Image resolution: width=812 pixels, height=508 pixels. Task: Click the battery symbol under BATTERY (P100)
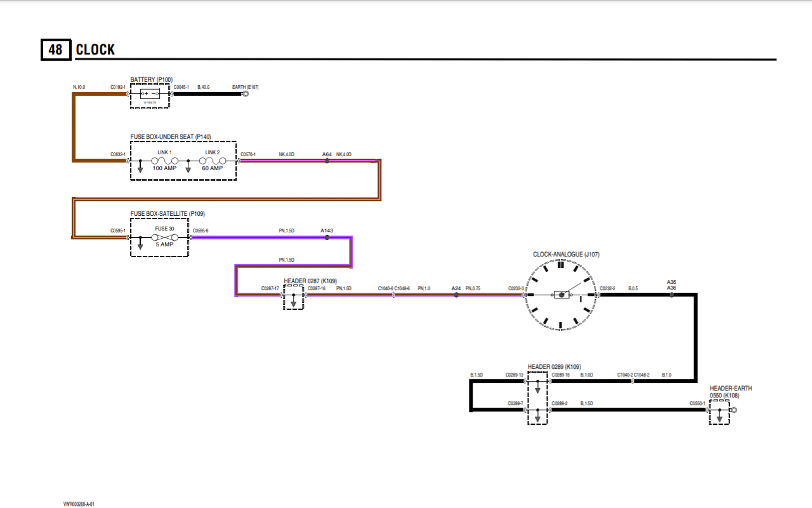coord(150,93)
